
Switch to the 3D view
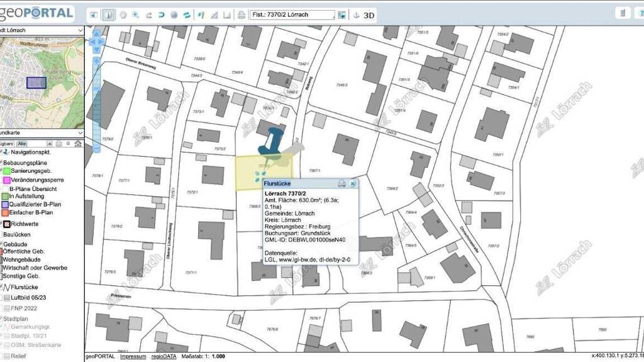click(x=370, y=14)
